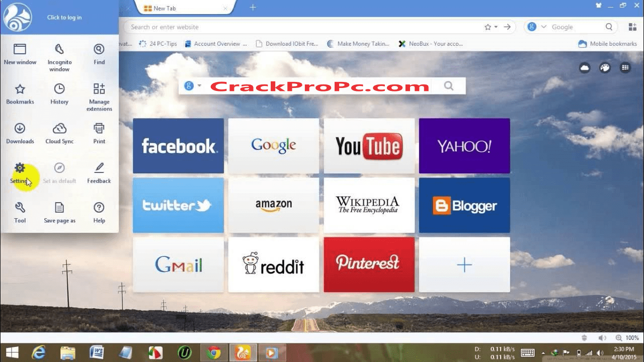Launch Internet Explorer from the taskbar

pyautogui.click(x=39, y=352)
